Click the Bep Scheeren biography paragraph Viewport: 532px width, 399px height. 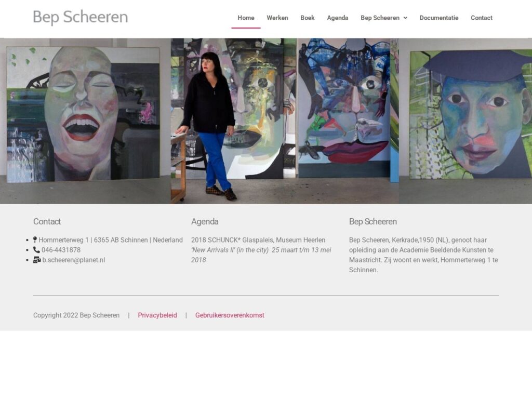423,255
